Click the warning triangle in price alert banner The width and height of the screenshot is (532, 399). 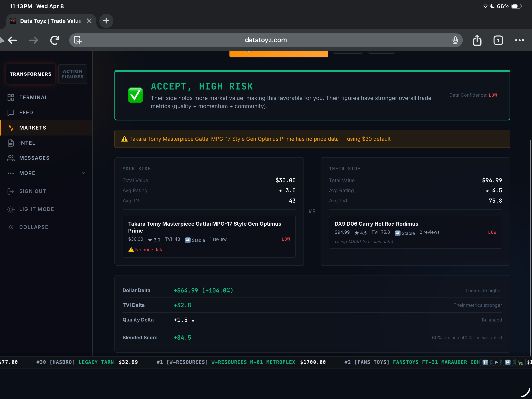pos(124,139)
